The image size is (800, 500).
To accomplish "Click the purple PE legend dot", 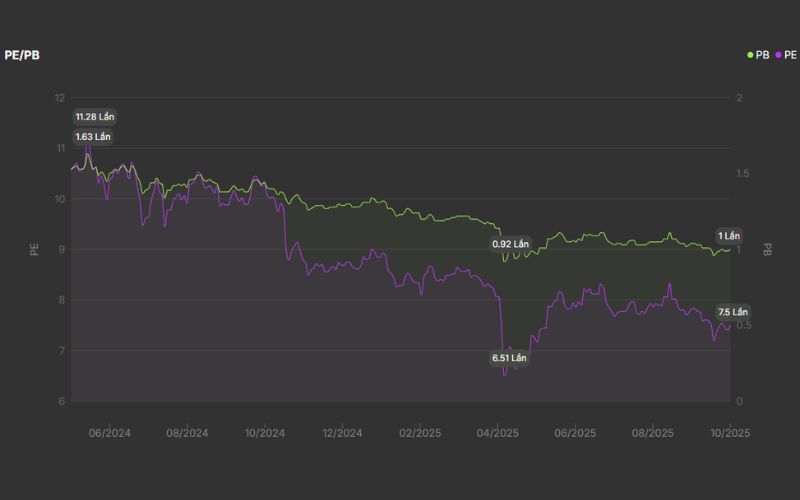I will [778, 55].
